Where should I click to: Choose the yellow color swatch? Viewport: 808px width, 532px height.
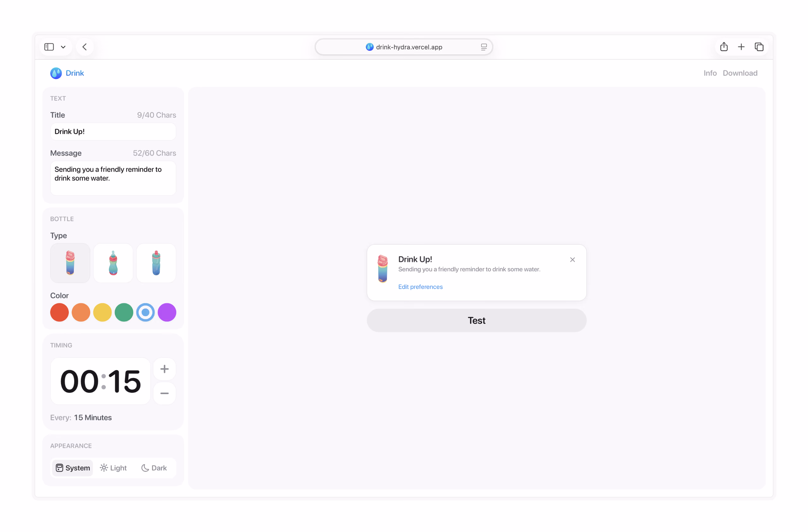(x=103, y=312)
